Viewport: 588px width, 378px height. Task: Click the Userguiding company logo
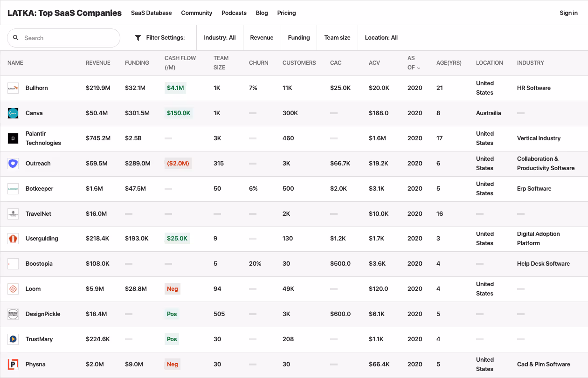click(x=13, y=239)
